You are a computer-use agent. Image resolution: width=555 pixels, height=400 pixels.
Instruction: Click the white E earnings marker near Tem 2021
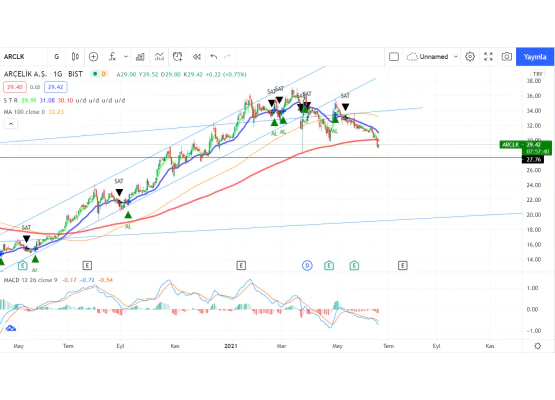[402, 265]
